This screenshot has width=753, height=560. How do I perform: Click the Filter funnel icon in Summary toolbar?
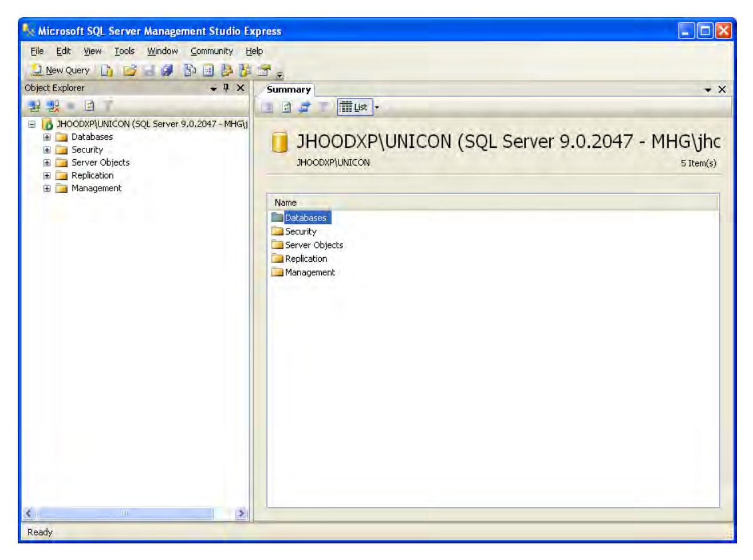[322, 107]
